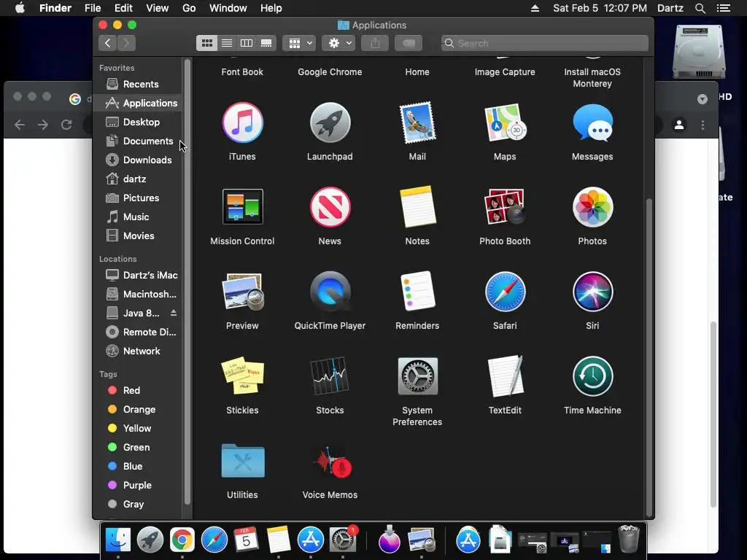Open the File menu
This screenshot has height=560, width=747.
93,8
